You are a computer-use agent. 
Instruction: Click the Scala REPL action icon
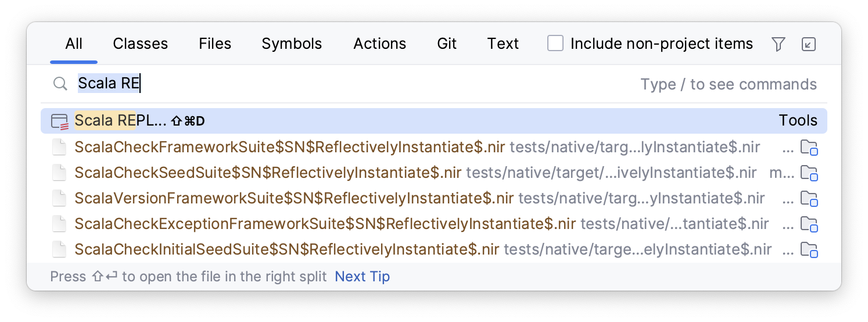[60, 121]
